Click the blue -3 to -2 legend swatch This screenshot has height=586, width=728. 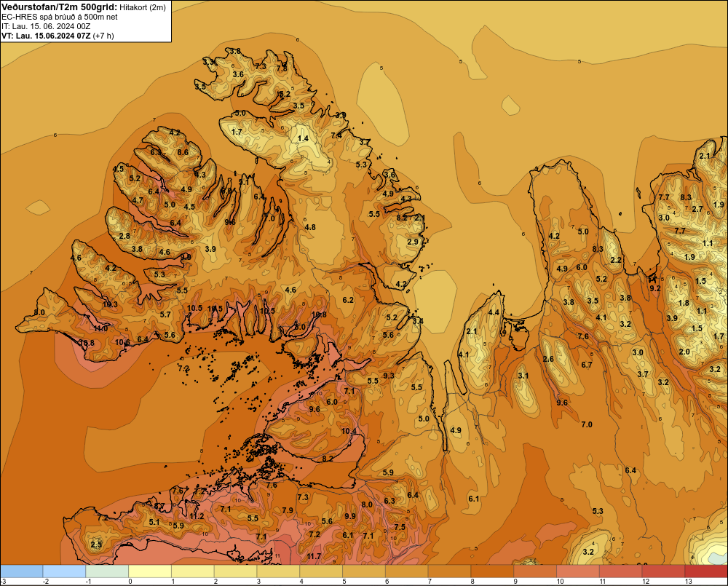pyautogui.click(x=22, y=571)
